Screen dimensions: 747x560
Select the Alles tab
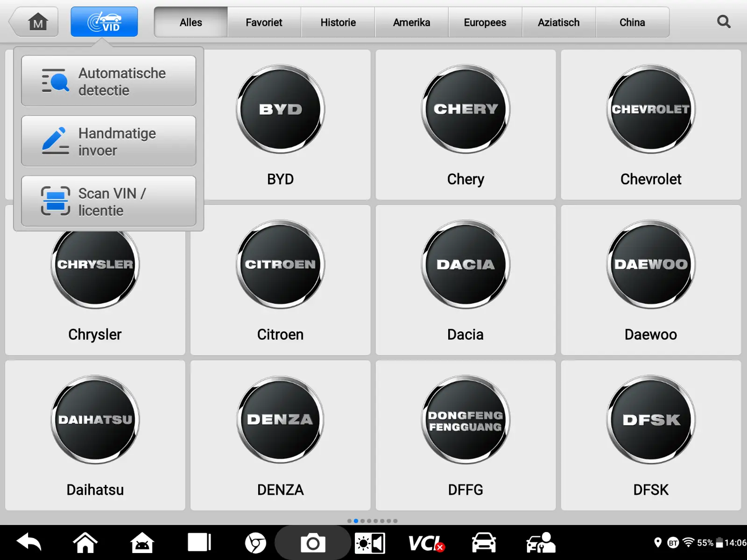191,22
